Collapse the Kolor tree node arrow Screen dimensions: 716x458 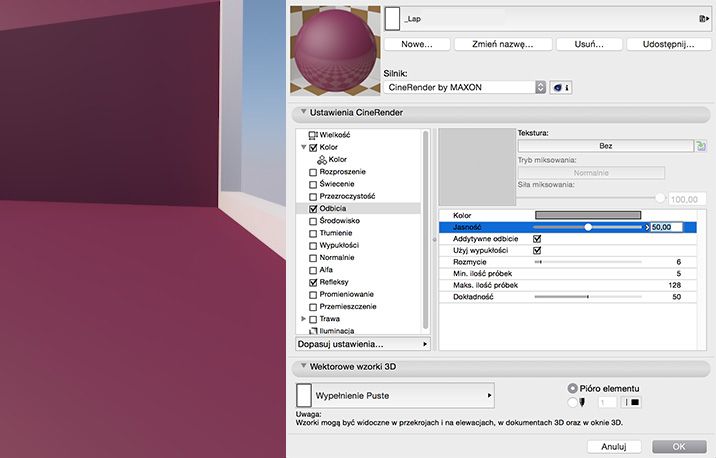tap(303, 147)
